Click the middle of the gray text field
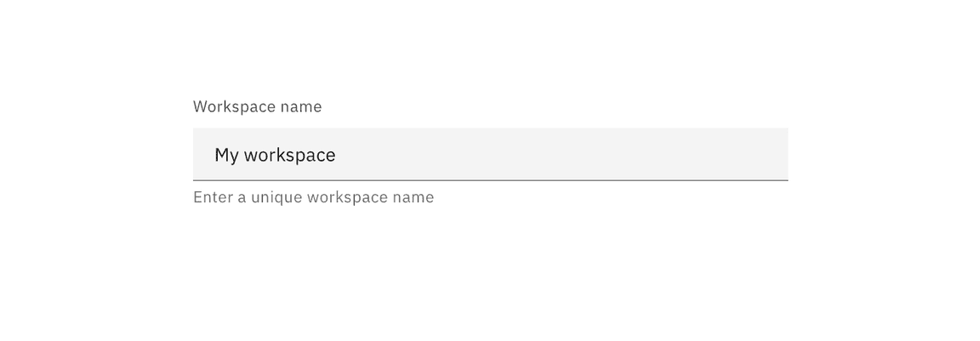 pyautogui.click(x=490, y=154)
